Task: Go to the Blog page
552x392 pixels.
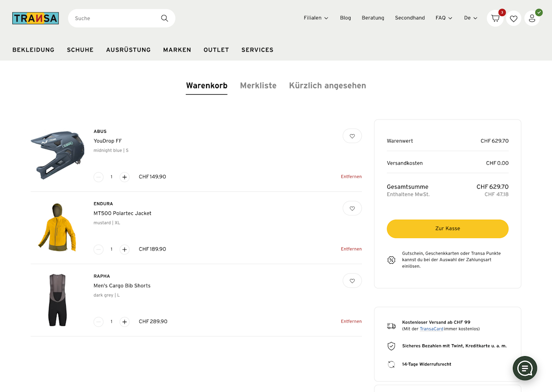Action: point(345,18)
